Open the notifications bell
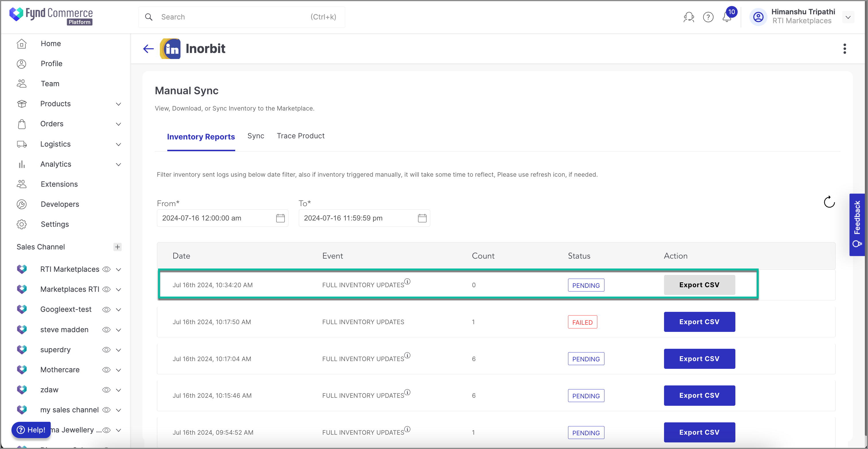 click(x=727, y=17)
